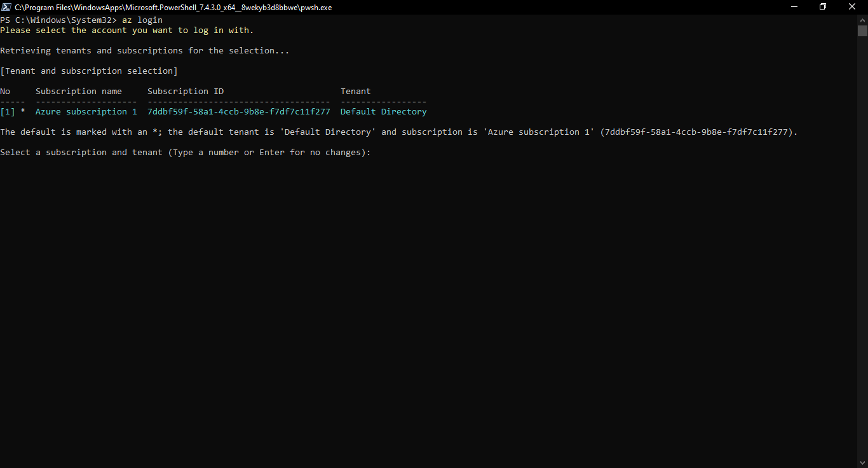The width and height of the screenshot is (868, 468).
Task: Click the subscription ID GUID in the table row
Action: click(x=239, y=112)
